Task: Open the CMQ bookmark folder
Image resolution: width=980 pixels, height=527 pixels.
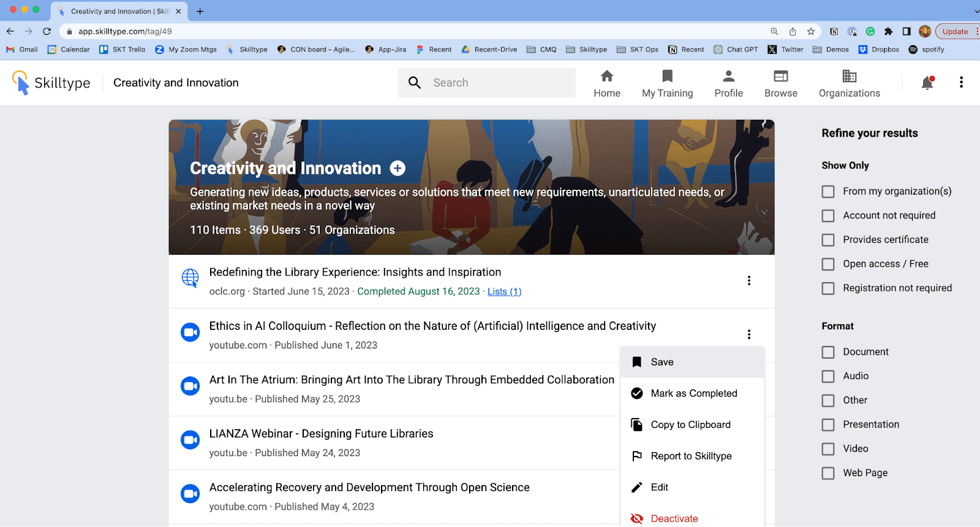Action: pyautogui.click(x=541, y=50)
